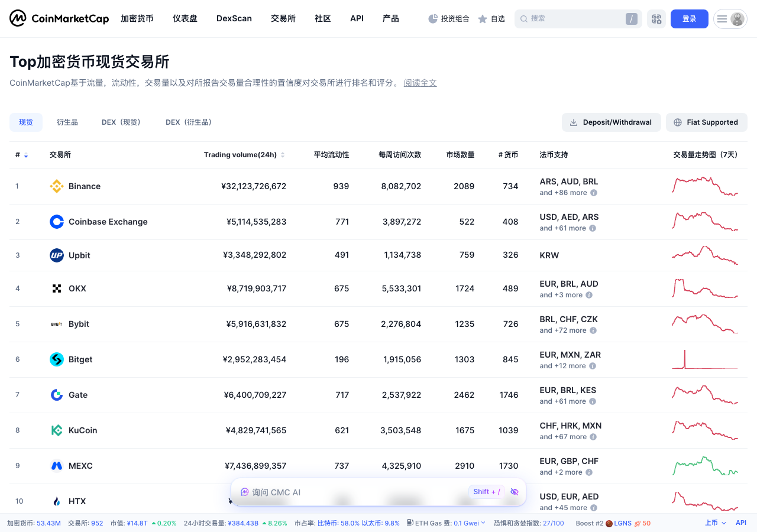Click the Coinbase Exchange logo icon
The width and height of the screenshot is (757, 532).
click(57, 222)
